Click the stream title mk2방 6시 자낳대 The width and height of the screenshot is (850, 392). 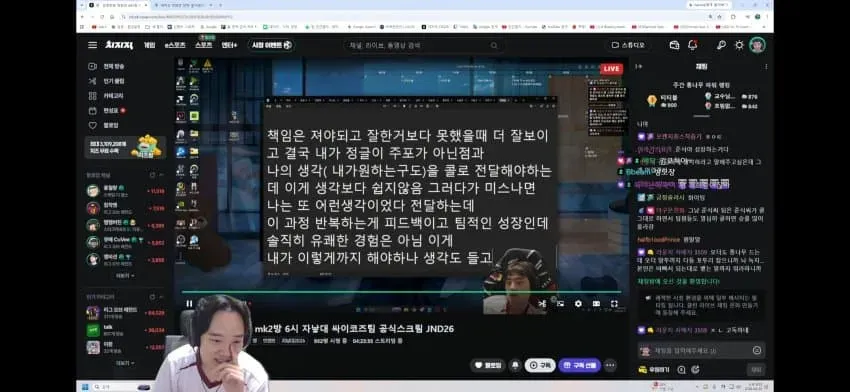coord(354,329)
